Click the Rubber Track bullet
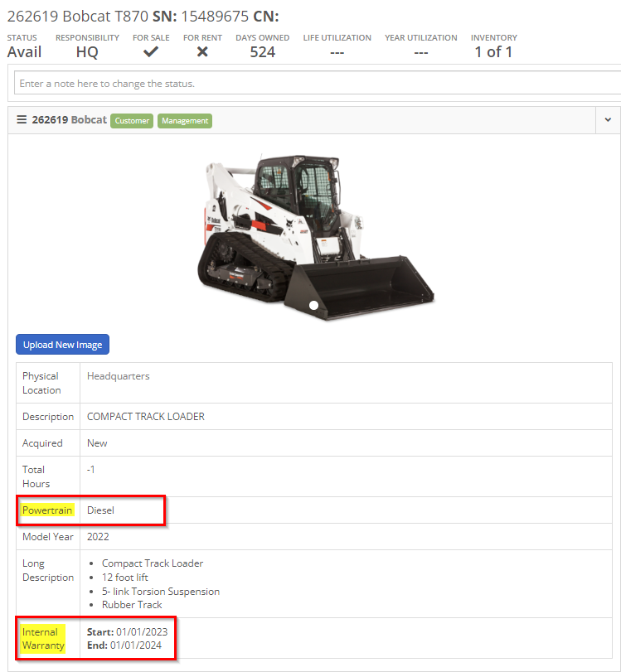 click(x=132, y=605)
